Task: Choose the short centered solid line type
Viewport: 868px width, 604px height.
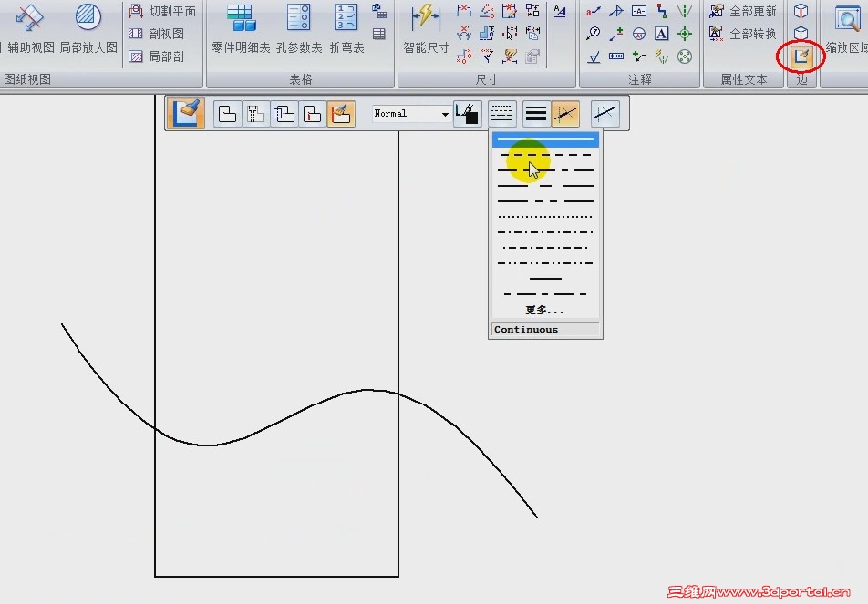Action: (x=545, y=279)
